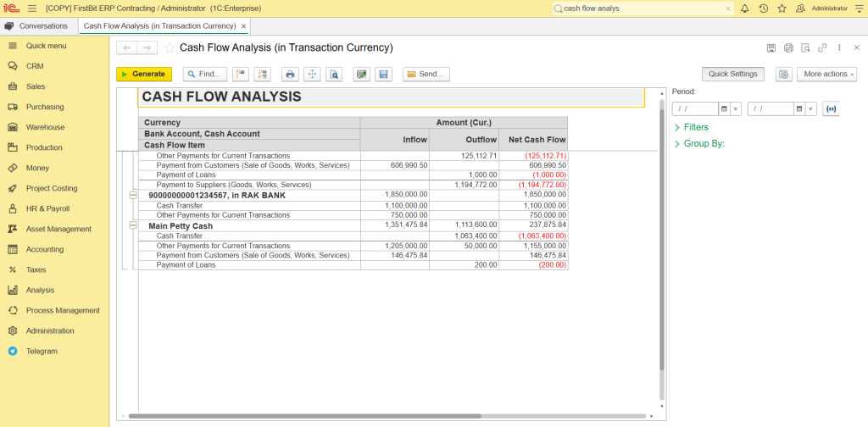Click the Taxes percent icon
Image resolution: width=868 pixels, height=427 pixels.
(x=13, y=270)
